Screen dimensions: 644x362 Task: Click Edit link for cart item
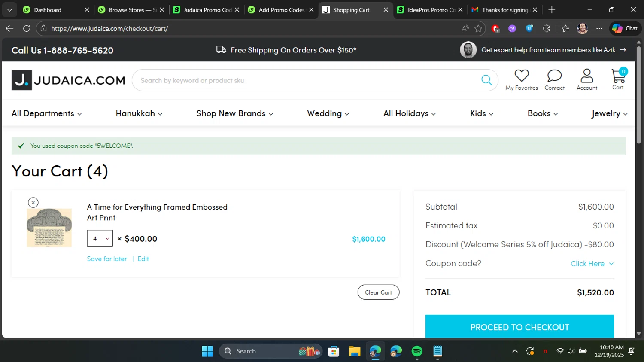(143, 259)
